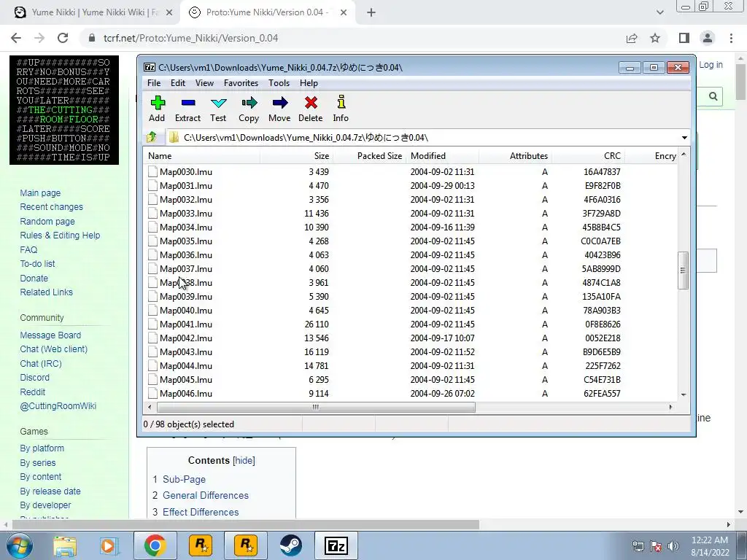
Task: Sort the file list by Size column
Action: pyautogui.click(x=296, y=156)
